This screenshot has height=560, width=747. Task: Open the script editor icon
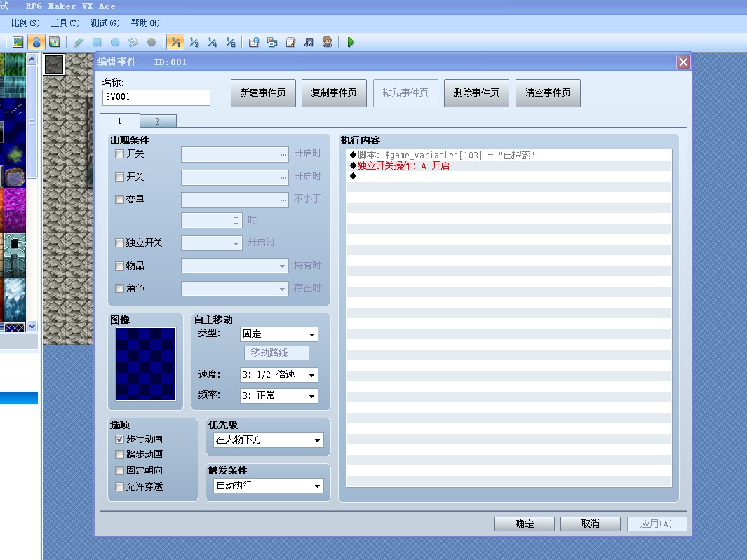click(290, 42)
